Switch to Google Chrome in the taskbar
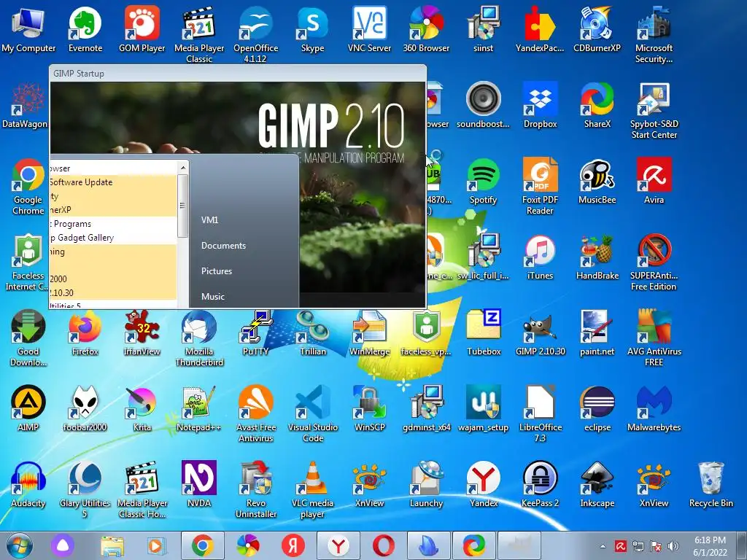 tap(203, 545)
